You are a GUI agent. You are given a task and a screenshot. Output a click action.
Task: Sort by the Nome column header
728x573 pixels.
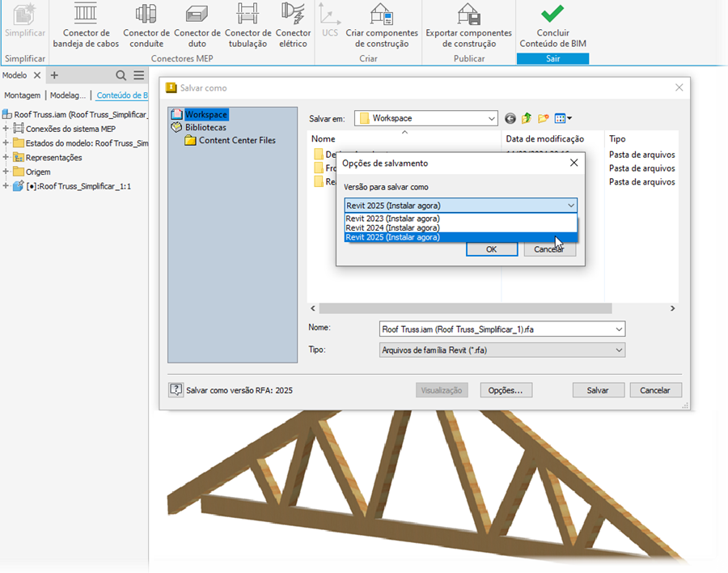click(404, 139)
